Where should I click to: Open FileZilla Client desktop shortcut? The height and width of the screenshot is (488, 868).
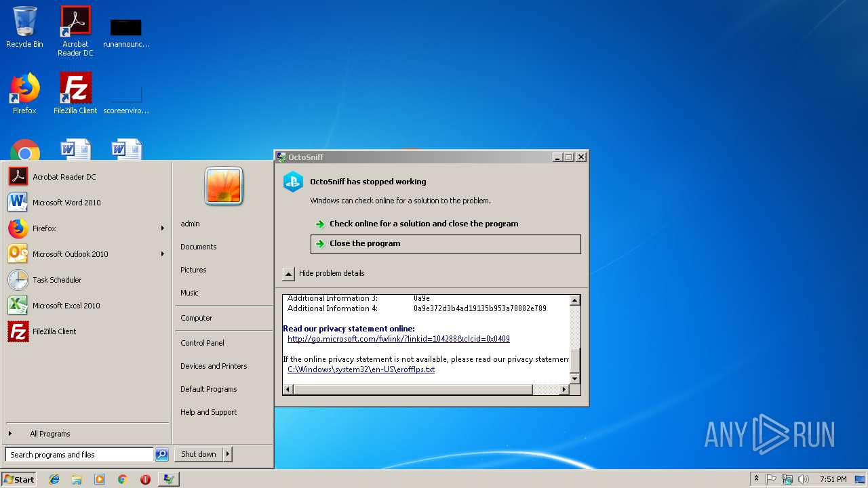click(75, 94)
